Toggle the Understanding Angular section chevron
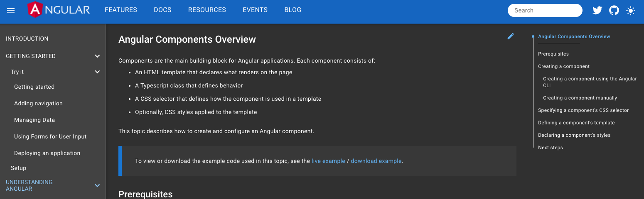644x199 pixels. (x=97, y=185)
